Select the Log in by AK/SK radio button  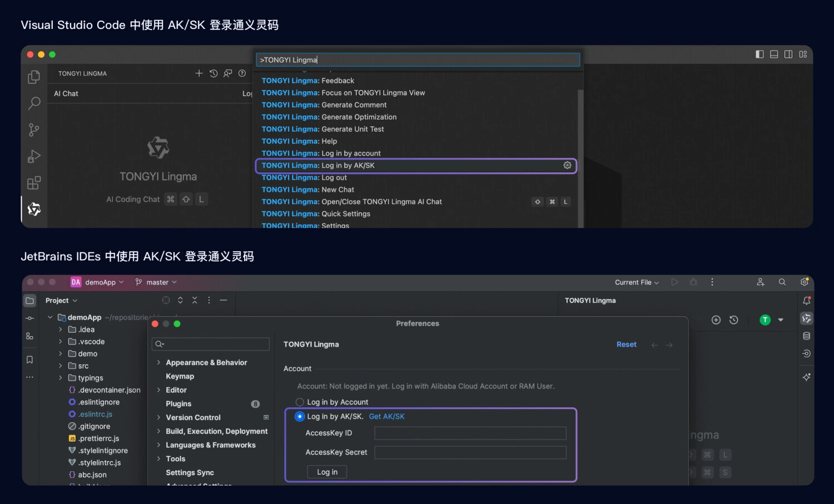[300, 416]
